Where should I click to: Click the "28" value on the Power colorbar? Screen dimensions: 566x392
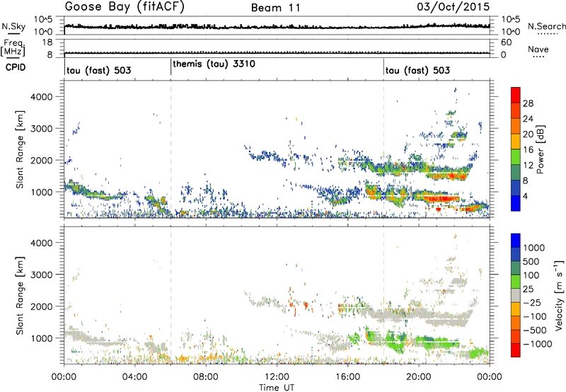tap(528, 103)
